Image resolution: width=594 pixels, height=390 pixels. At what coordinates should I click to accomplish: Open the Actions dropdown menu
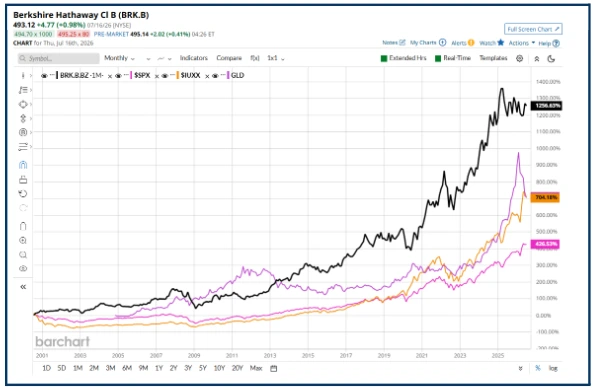(522, 43)
